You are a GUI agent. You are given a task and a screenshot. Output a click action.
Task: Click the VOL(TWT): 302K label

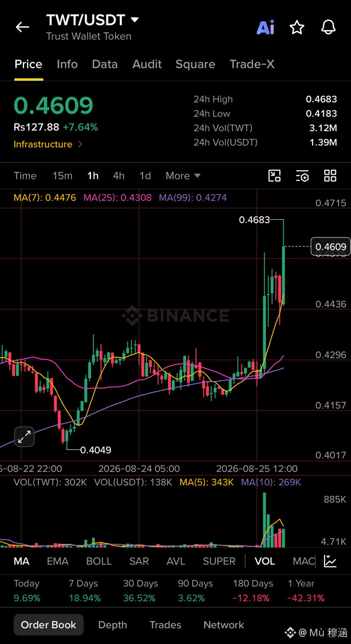tap(50, 482)
